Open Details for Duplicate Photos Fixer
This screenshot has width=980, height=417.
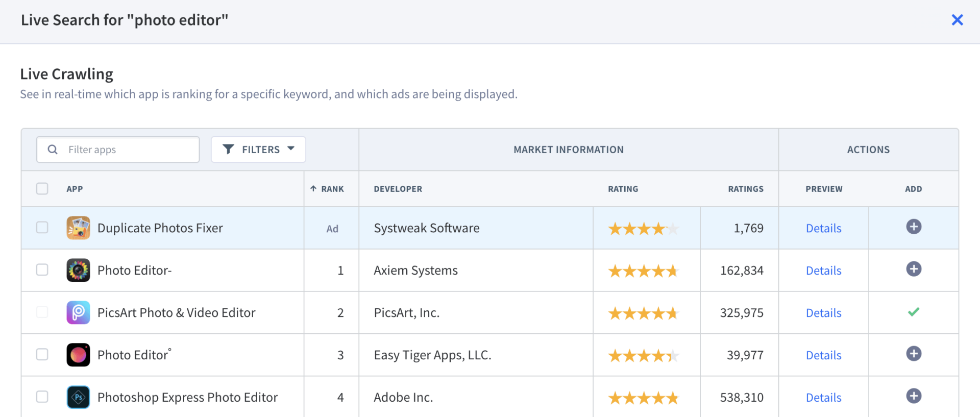pos(823,228)
